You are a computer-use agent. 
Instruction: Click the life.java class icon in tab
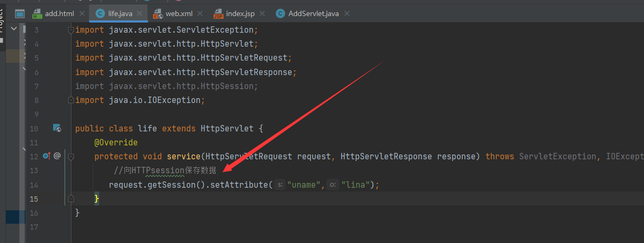pos(100,13)
